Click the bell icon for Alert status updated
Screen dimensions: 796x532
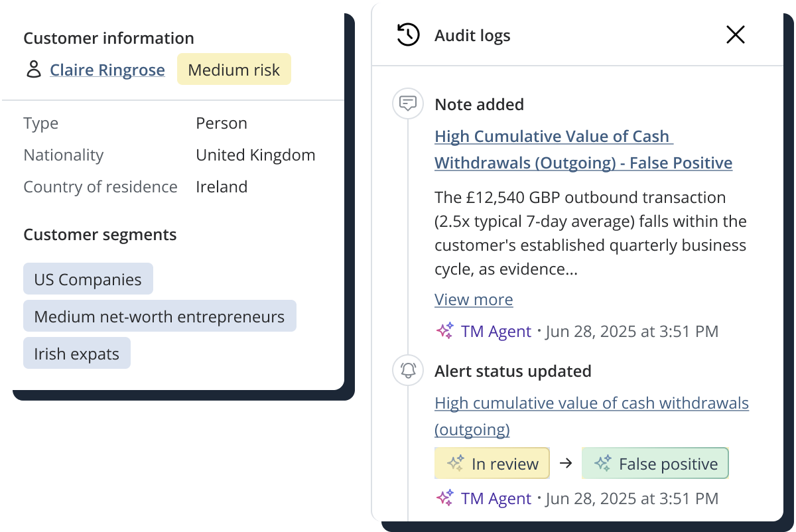[x=408, y=371]
